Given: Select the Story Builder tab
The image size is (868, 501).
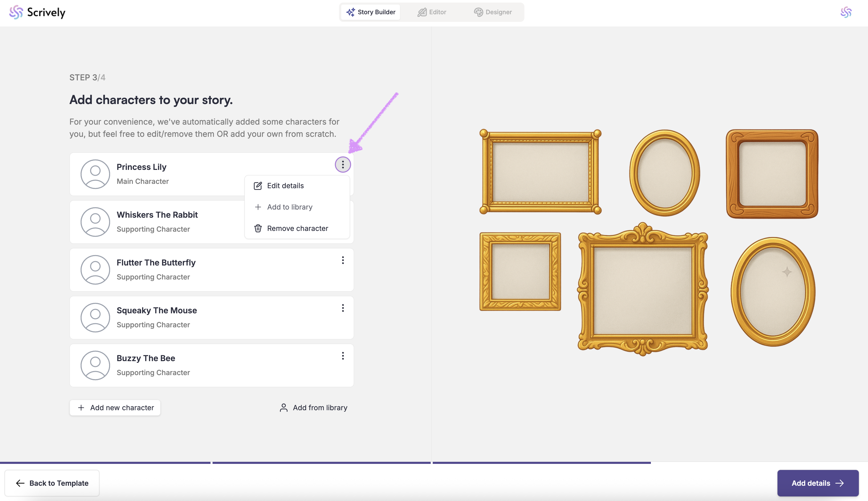Looking at the screenshot, I should (371, 12).
